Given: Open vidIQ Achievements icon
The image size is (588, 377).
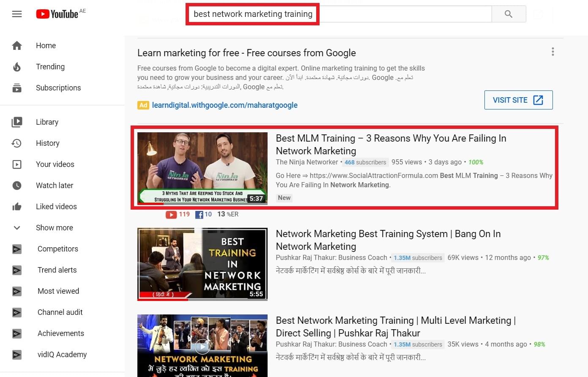Looking at the screenshot, I should (17, 333).
